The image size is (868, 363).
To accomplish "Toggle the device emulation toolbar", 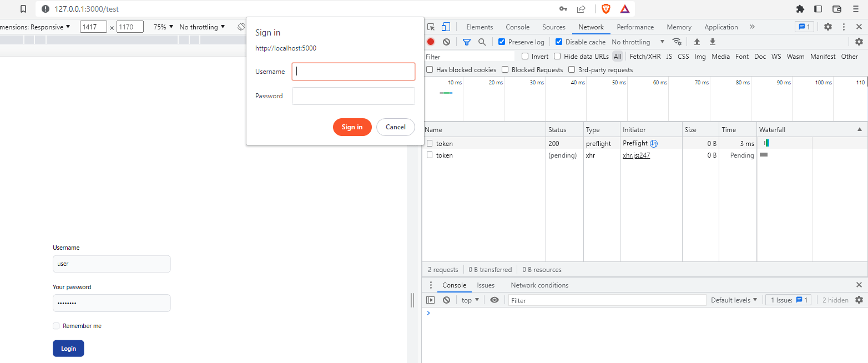I will [x=446, y=27].
